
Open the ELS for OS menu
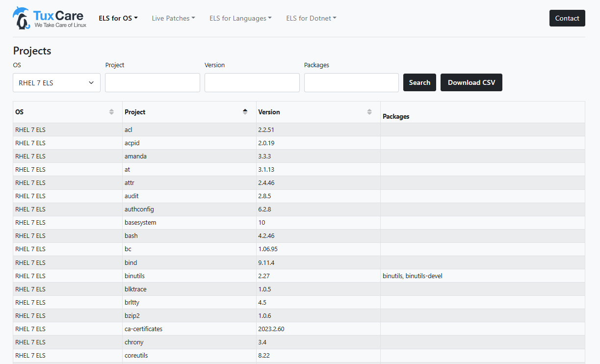[118, 18]
